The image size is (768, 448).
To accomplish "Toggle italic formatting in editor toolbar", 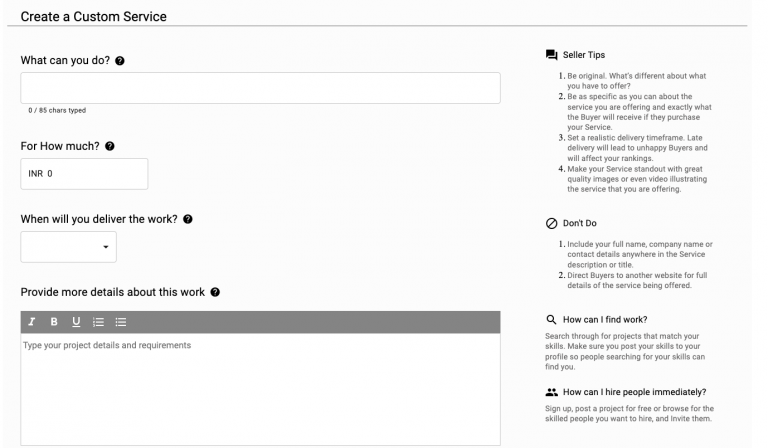I will click(32, 322).
